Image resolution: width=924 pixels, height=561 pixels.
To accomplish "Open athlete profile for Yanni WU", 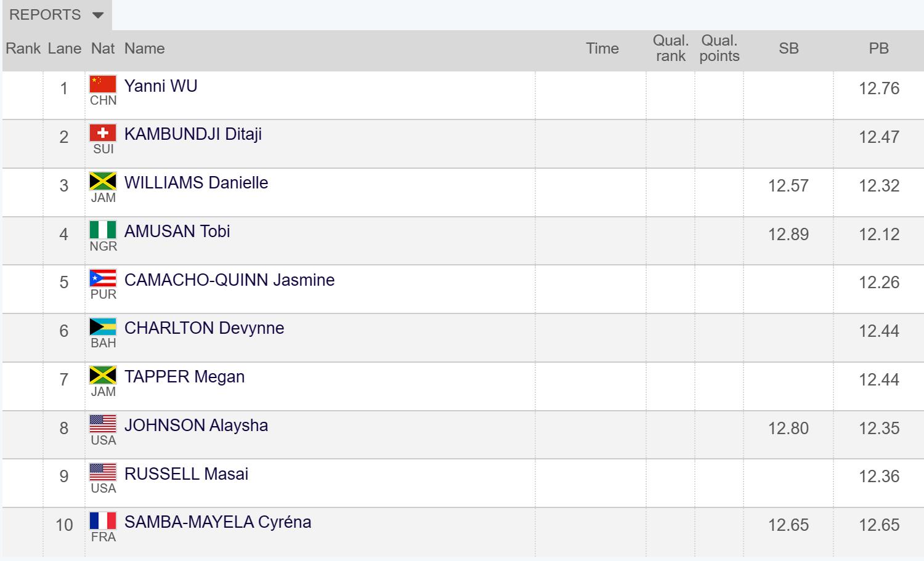I will pos(161,86).
